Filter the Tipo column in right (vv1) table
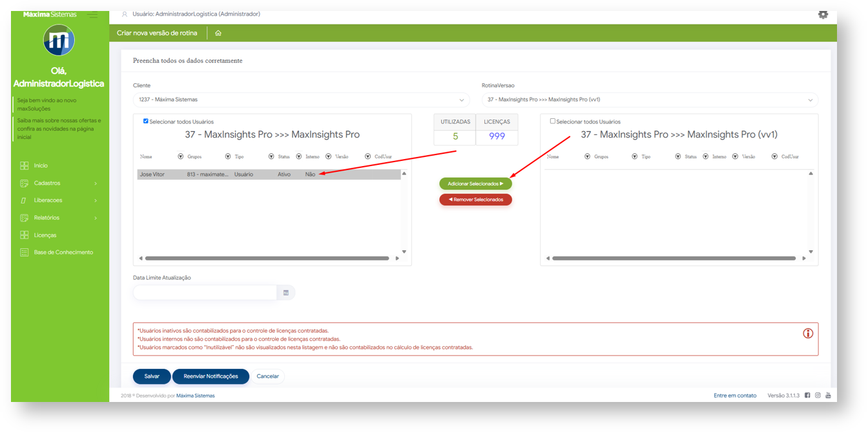 (x=678, y=157)
